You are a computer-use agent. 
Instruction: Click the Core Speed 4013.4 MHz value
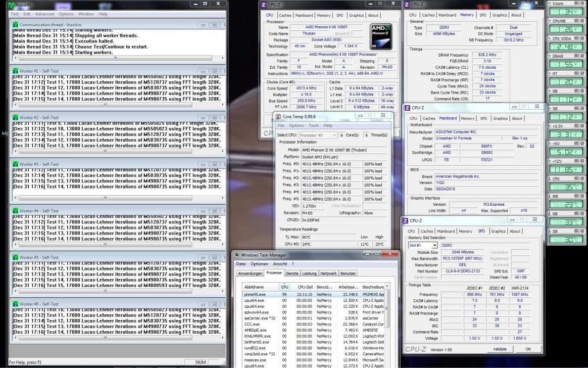[x=306, y=88]
